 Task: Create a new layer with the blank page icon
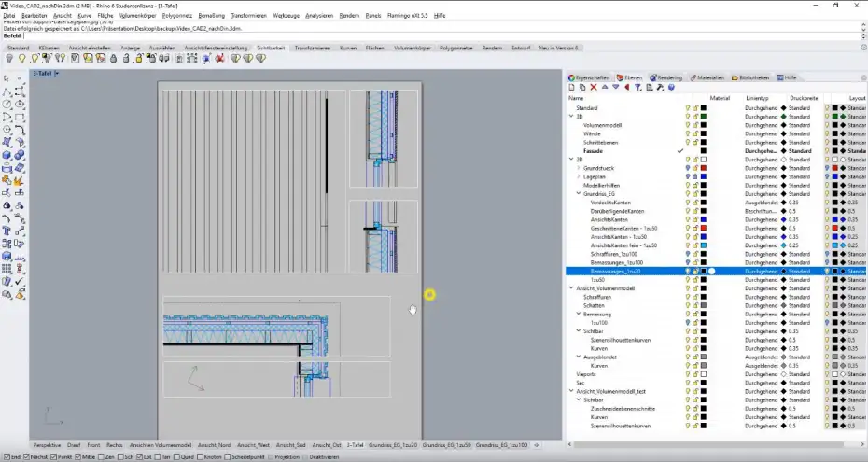[x=572, y=88]
